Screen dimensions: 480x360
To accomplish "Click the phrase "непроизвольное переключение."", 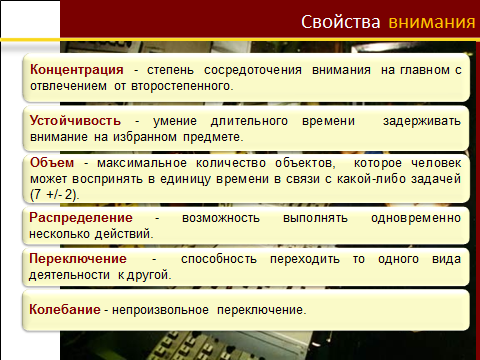I will point(209,310).
